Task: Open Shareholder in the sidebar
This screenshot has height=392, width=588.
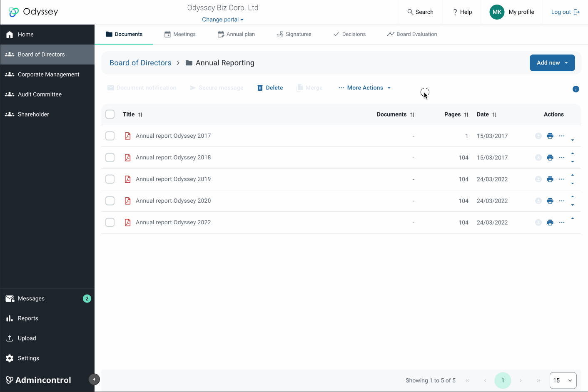Action: tap(47, 114)
